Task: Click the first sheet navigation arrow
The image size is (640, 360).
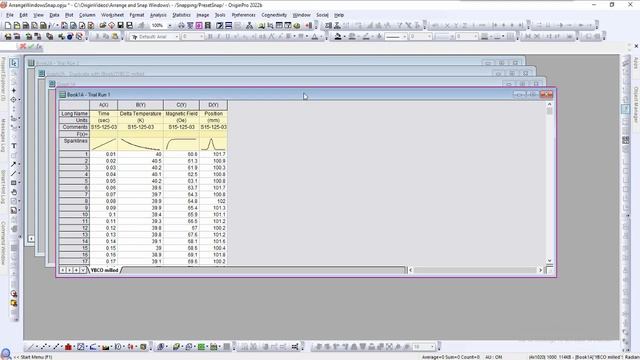Action: [x=63, y=270]
